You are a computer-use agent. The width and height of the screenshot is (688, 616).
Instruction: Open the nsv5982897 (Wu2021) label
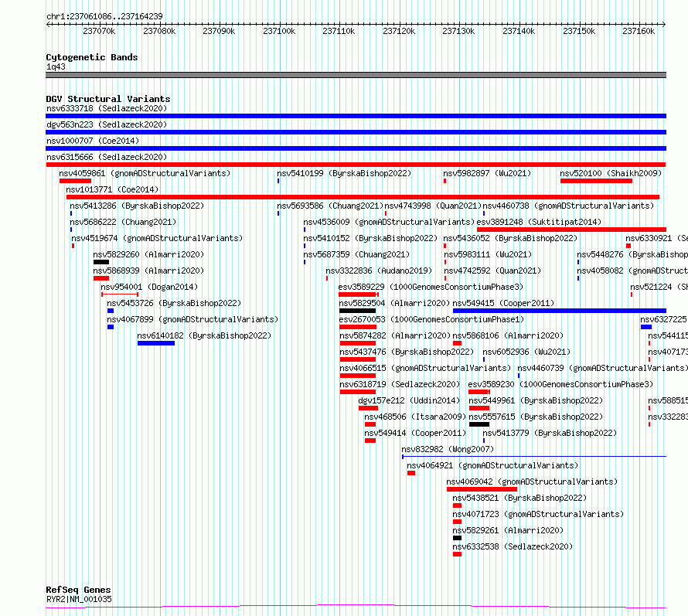pyautogui.click(x=487, y=173)
